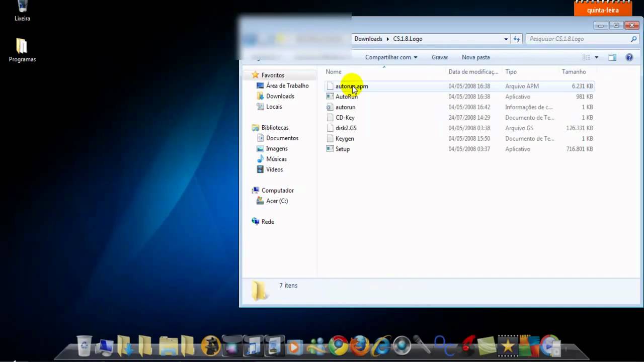Open the microphone icon in the dock
The height and width of the screenshot is (362, 644).
click(x=422, y=345)
